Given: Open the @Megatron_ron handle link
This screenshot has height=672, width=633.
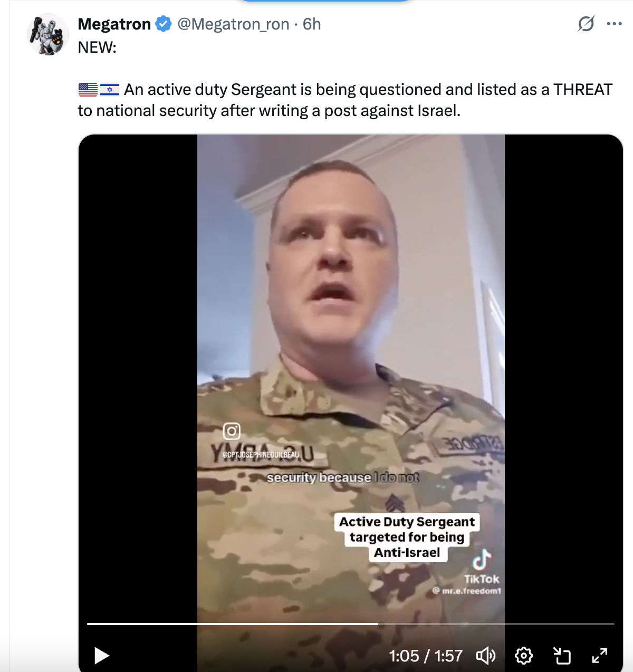Looking at the screenshot, I should 233,24.
